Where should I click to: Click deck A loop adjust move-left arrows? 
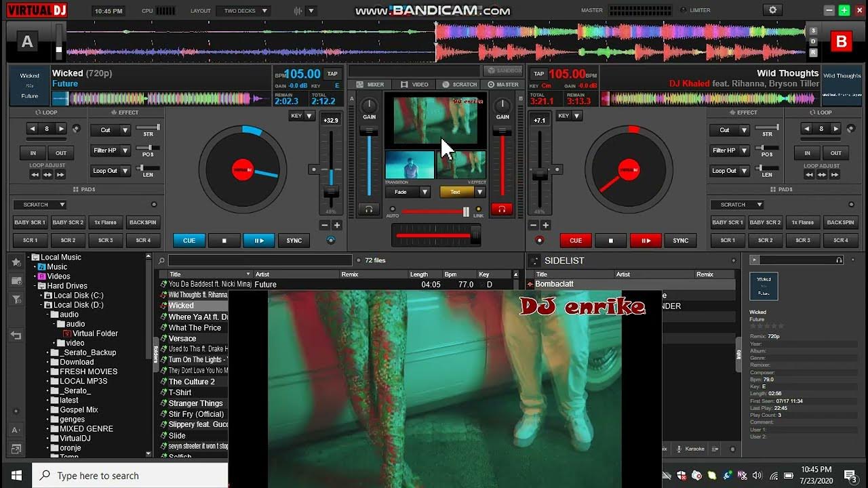point(35,175)
